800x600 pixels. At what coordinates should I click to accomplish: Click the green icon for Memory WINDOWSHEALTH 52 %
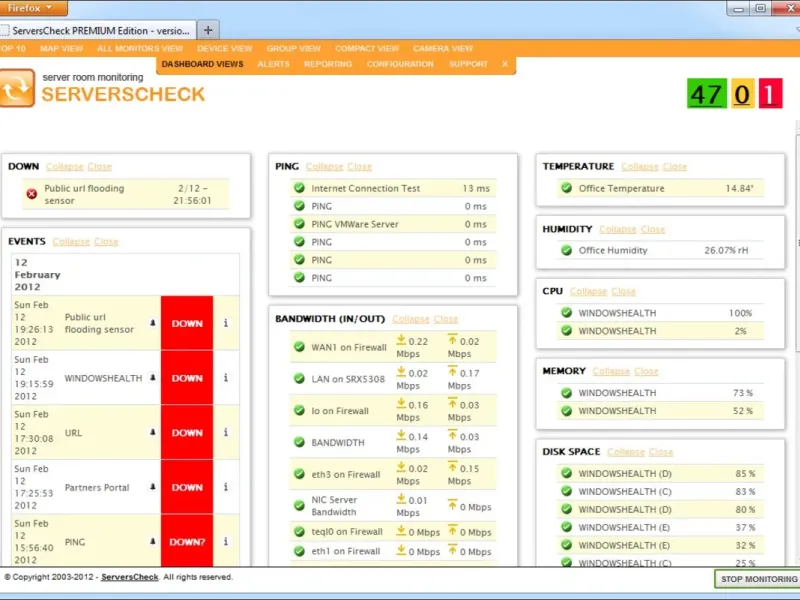pyautogui.click(x=566, y=410)
